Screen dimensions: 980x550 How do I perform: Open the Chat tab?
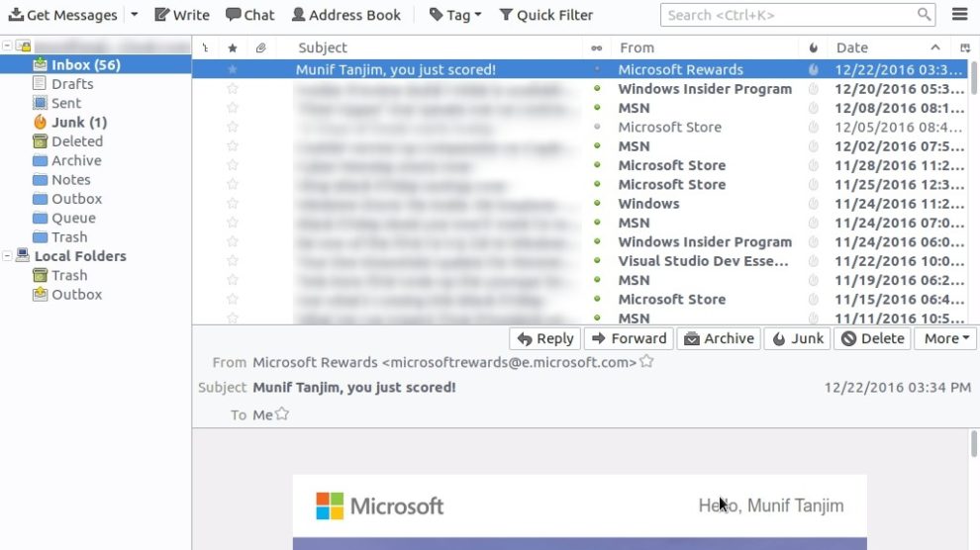(x=250, y=15)
